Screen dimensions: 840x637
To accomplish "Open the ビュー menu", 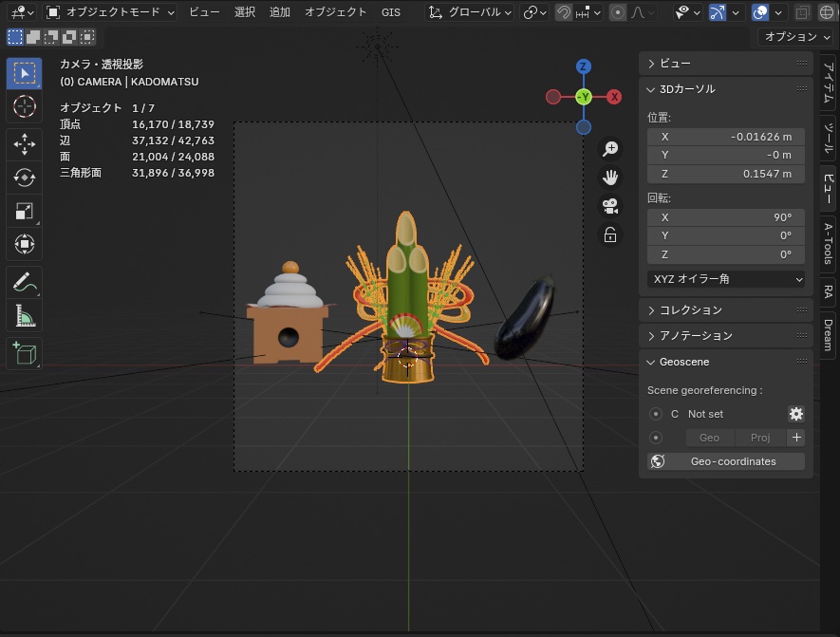I will coord(204,12).
